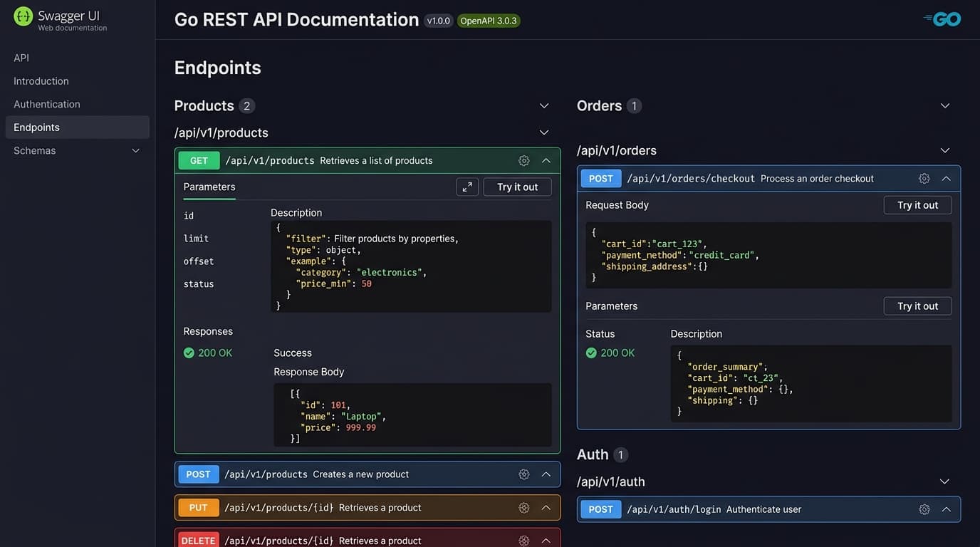Click the POST badge for /api/v1/products
This screenshot has height=547, width=980.
[199, 474]
